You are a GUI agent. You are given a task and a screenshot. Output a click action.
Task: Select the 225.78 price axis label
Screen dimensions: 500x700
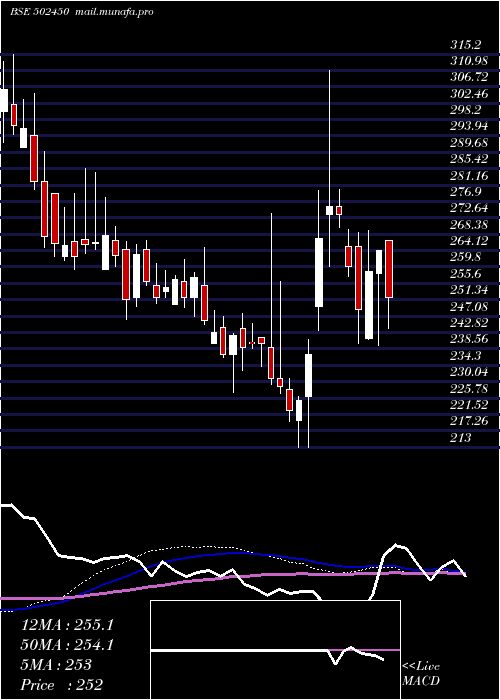point(469,388)
